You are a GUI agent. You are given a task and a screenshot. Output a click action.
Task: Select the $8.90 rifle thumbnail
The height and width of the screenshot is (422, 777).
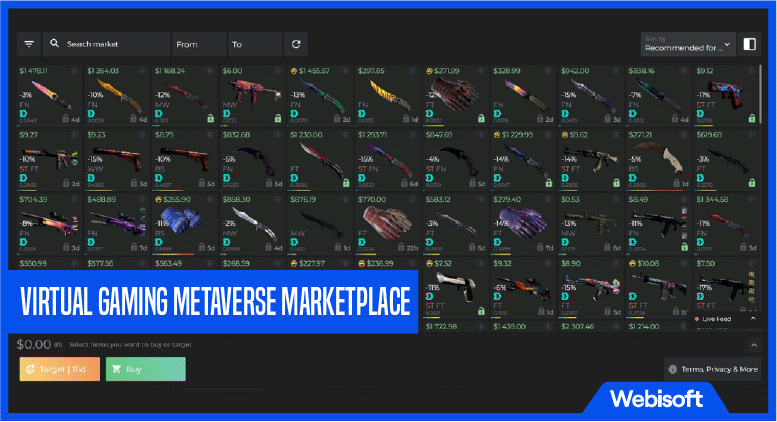pyautogui.click(x=593, y=287)
